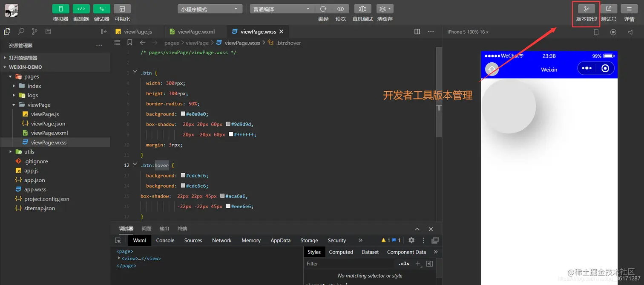Click the styles Filter input field
This screenshot has height=285, width=644.
[349, 264]
